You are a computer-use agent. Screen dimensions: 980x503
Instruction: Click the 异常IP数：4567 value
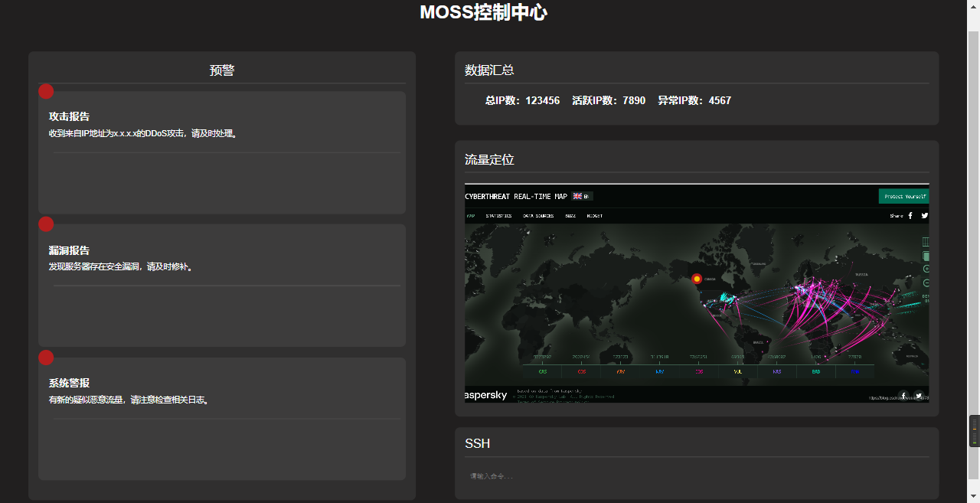(x=694, y=100)
